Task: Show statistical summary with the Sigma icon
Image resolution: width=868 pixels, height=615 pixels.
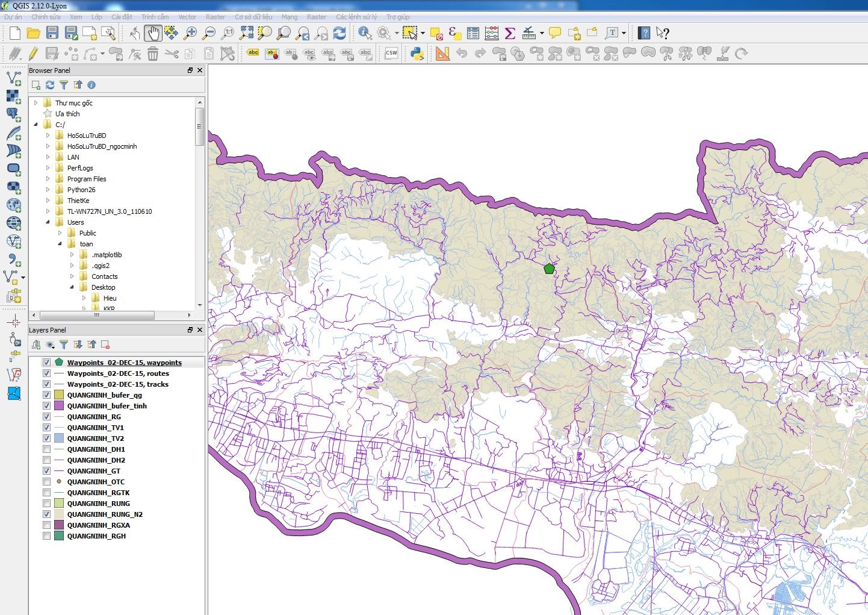Action: 510,33
